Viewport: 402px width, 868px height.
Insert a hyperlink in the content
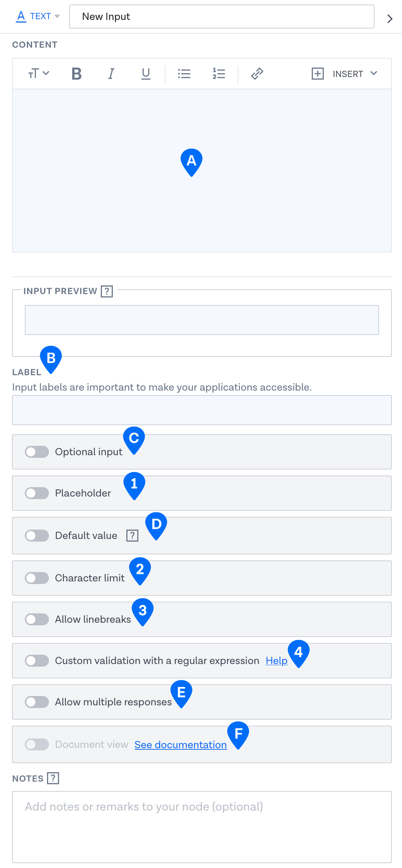tap(257, 74)
